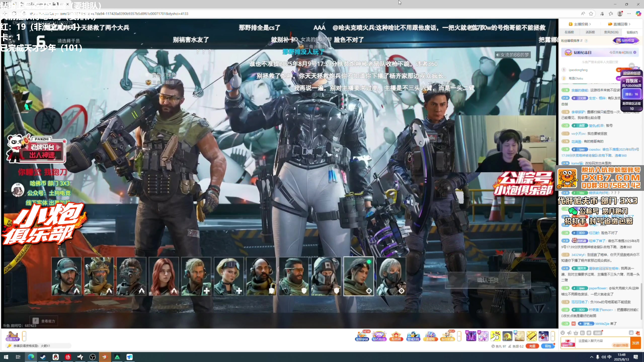Expand the left activity panel arrow
The width and height of the screenshot is (644, 362).
click(x=24, y=336)
